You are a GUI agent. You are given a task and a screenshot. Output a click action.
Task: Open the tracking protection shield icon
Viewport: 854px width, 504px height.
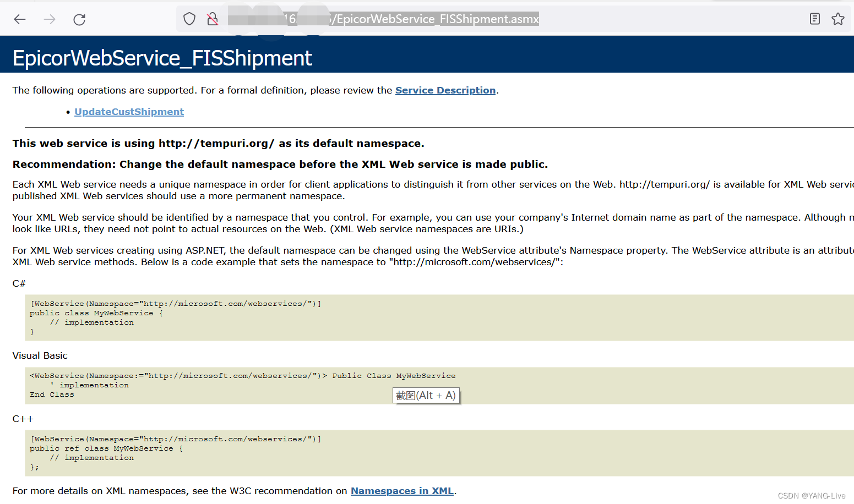189,19
